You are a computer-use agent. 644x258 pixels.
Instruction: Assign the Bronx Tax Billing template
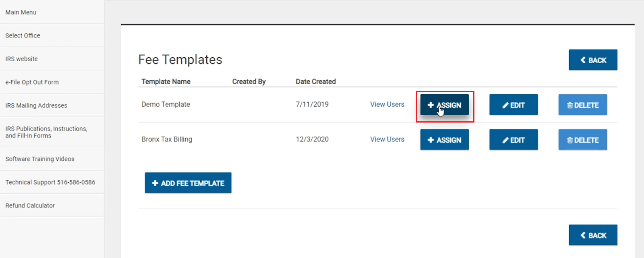coord(445,140)
